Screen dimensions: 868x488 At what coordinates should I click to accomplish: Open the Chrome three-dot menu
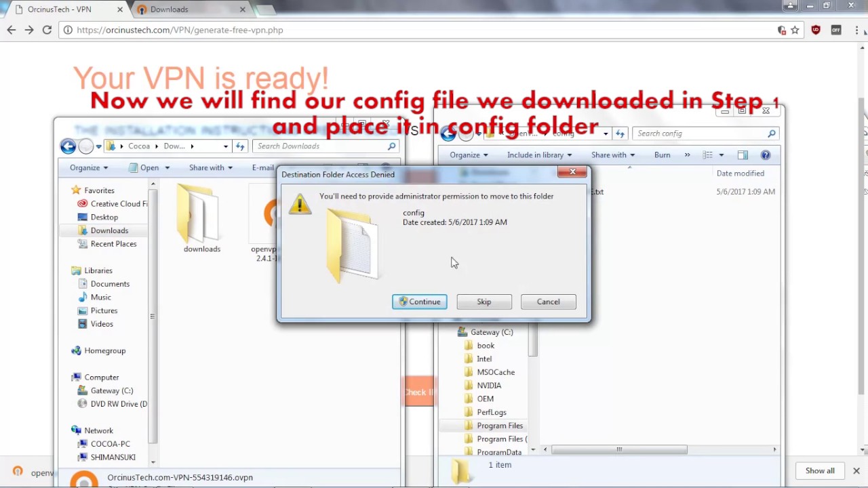[856, 30]
